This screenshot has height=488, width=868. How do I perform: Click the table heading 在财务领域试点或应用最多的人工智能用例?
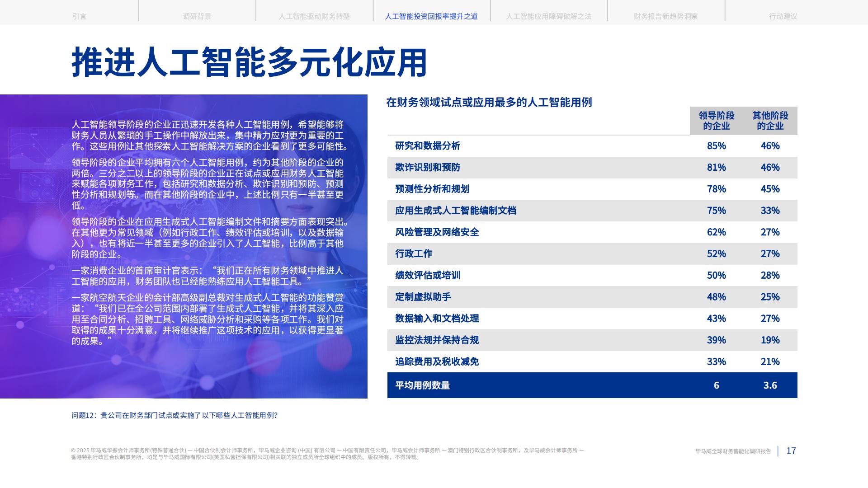[x=489, y=103]
